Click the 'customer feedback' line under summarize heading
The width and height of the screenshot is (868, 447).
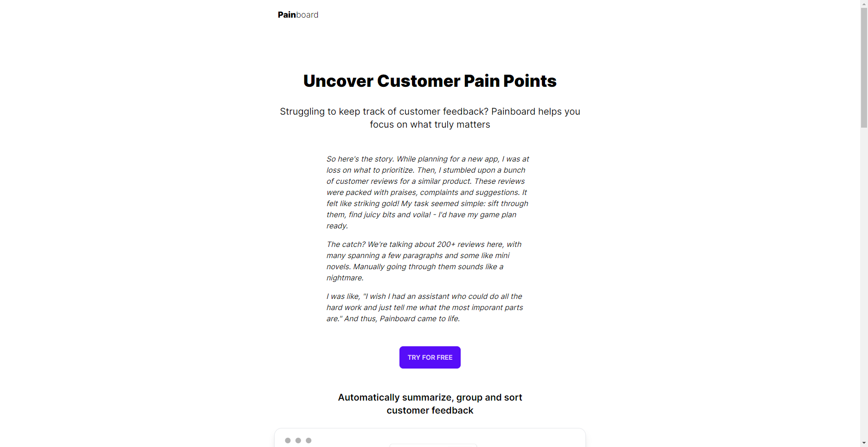430,410
